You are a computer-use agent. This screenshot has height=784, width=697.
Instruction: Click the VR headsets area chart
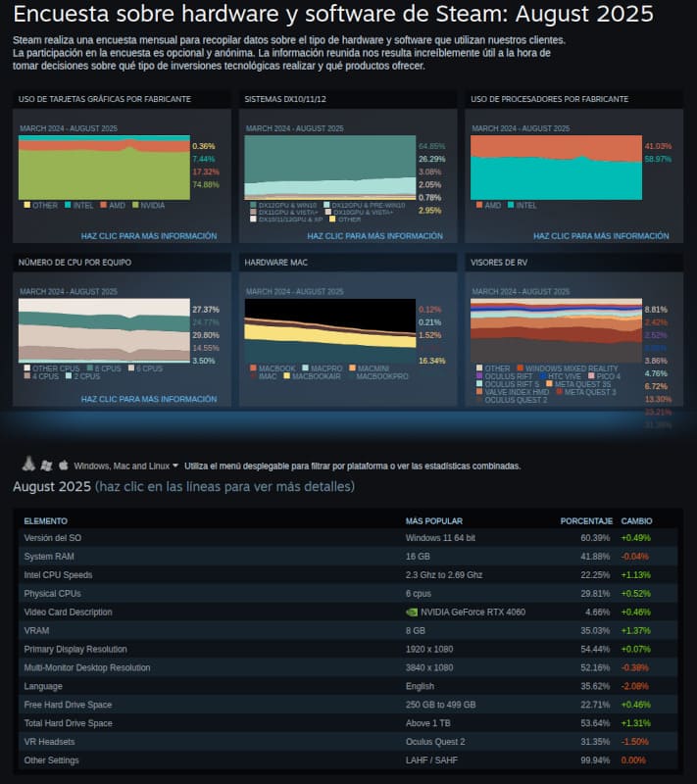(556, 330)
